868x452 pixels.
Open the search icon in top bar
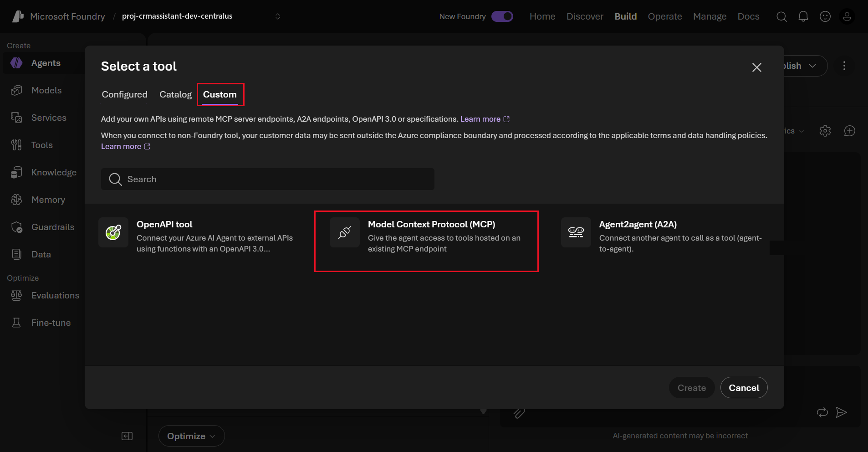[781, 16]
